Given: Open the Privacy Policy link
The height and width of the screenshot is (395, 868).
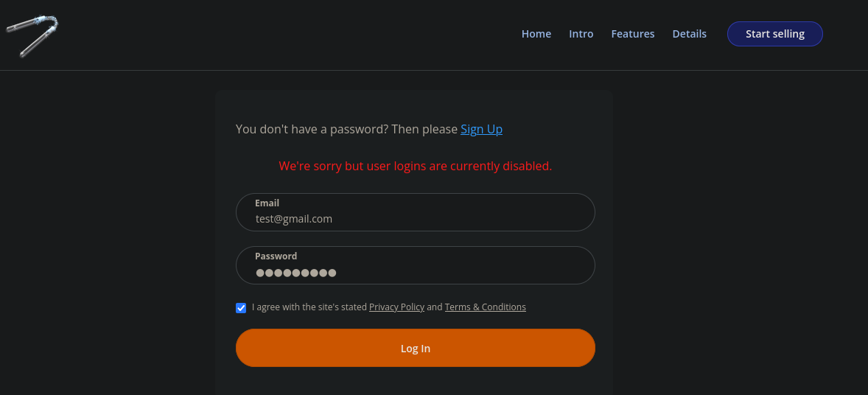Looking at the screenshot, I should click(396, 307).
